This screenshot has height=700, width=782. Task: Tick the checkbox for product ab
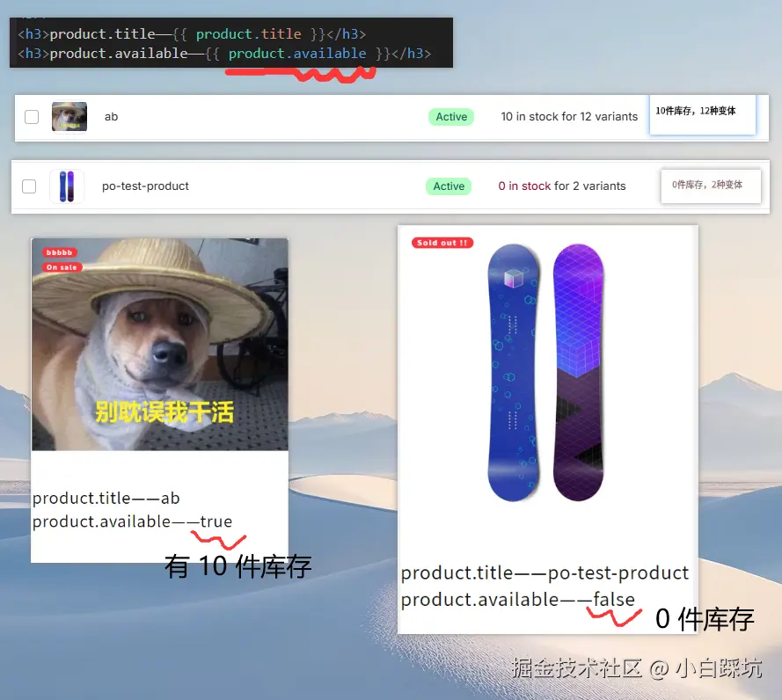pos(32,117)
